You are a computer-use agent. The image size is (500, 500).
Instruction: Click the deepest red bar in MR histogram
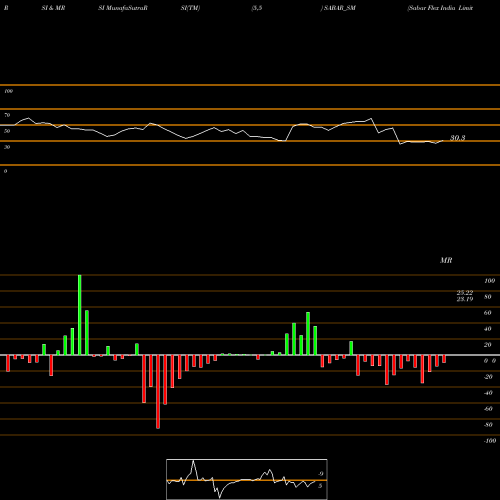pos(158,392)
